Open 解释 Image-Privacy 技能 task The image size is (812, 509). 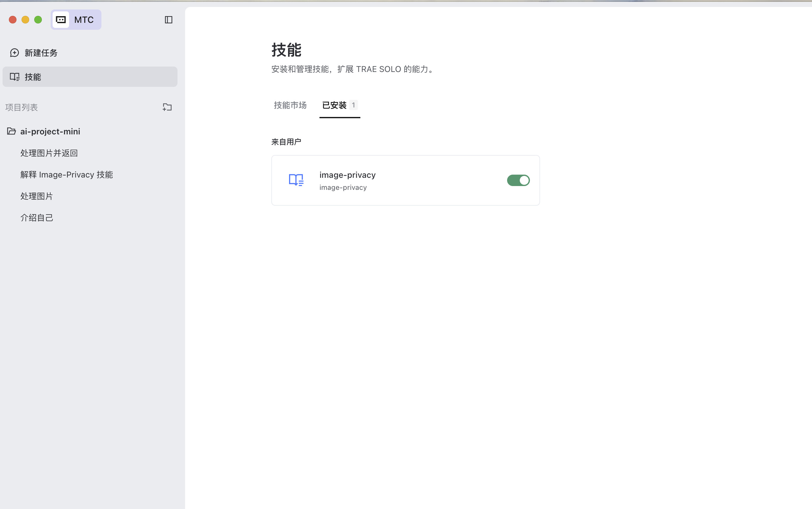67,175
